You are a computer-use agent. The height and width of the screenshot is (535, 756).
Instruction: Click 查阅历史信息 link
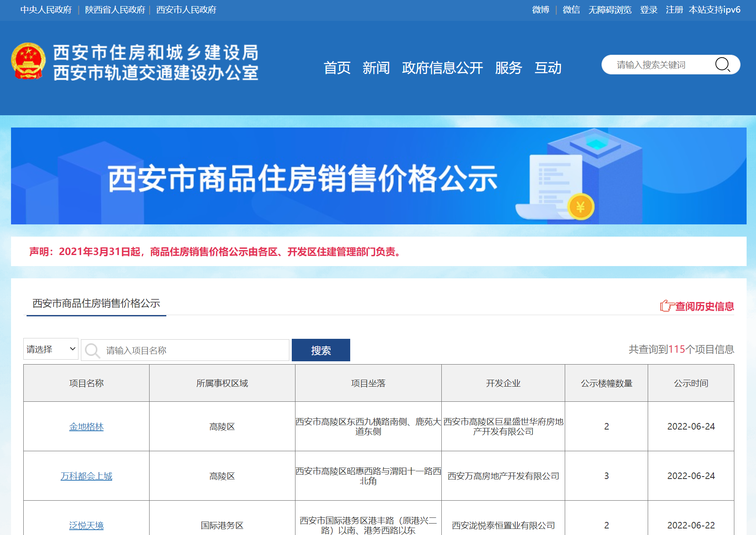point(704,307)
